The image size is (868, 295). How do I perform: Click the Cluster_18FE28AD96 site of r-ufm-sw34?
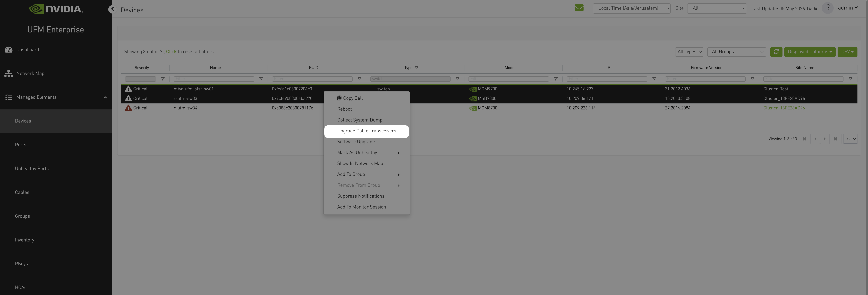coord(784,108)
